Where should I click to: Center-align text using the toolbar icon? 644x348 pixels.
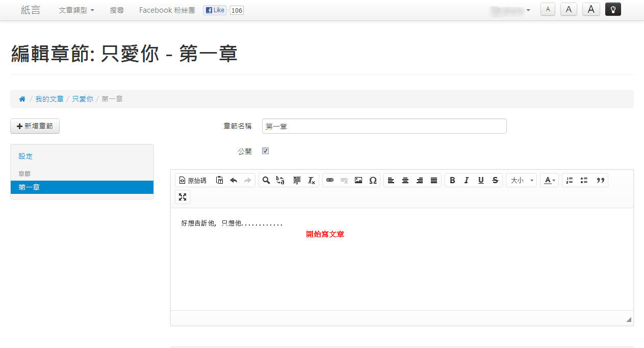click(x=405, y=180)
